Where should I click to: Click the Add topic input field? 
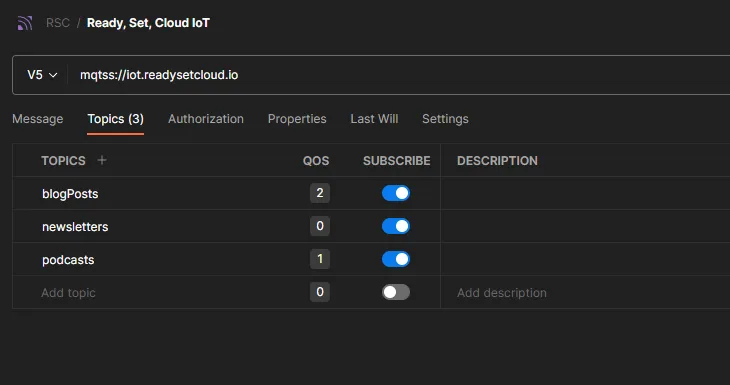pyautogui.click(x=68, y=293)
